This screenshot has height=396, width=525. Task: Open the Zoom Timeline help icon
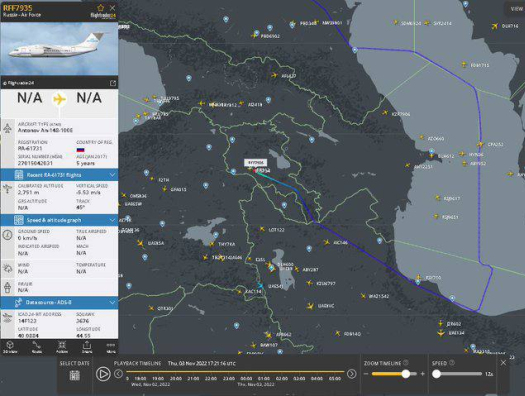point(406,363)
